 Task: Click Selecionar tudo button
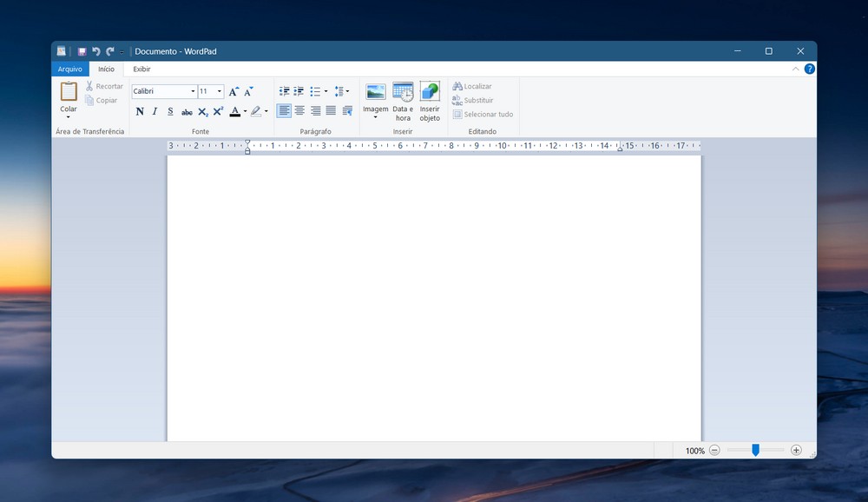483,114
